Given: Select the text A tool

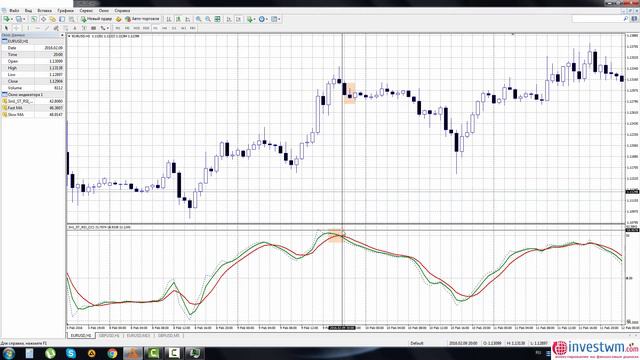Looking at the screenshot, I should pyautogui.click(x=75, y=28).
